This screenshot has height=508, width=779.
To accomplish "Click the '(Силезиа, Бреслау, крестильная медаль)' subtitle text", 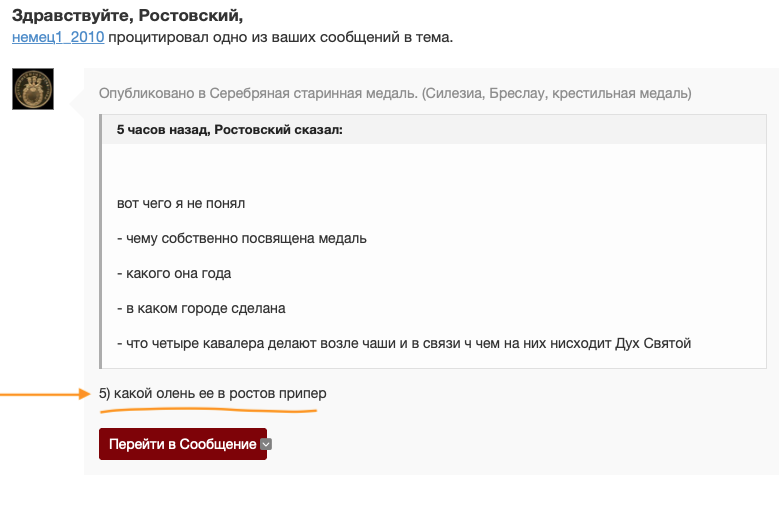I will click(556, 93).
